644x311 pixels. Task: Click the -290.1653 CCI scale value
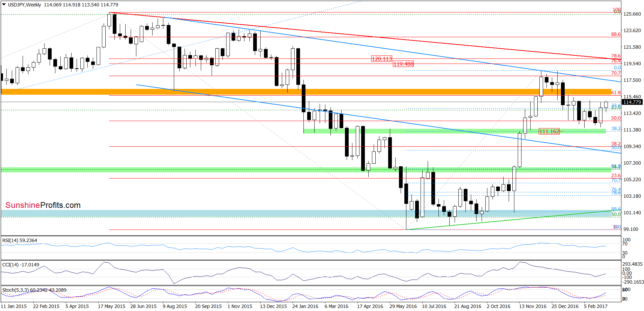coord(633,282)
